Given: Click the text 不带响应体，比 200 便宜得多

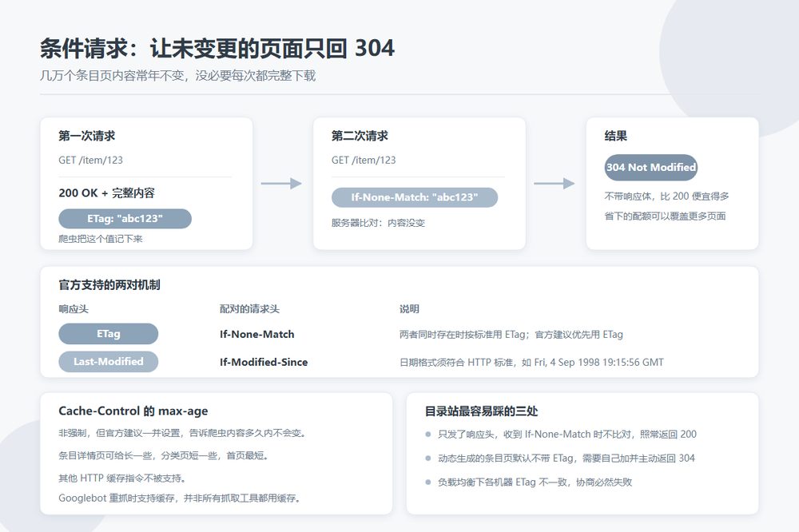Looking at the screenshot, I should [x=667, y=197].
